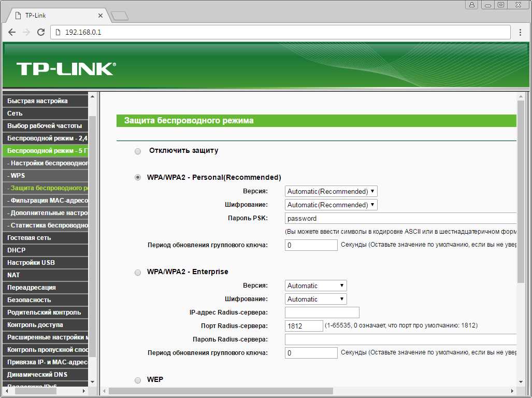Image resolution: width=532 pixels, height=398 pixels.
Task: Open the Сеть menu item
Action: click(45, 113)
